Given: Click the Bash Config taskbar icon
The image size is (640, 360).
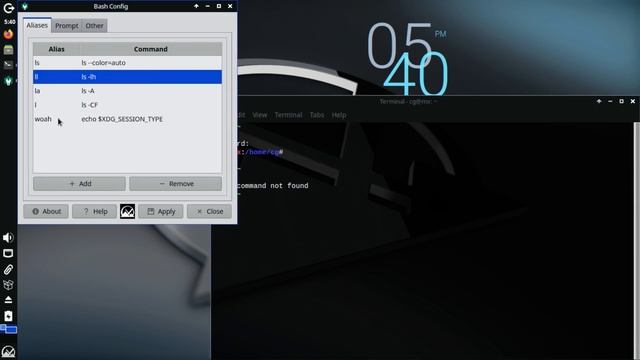Looking at the screenshot, I should point(8,81).
